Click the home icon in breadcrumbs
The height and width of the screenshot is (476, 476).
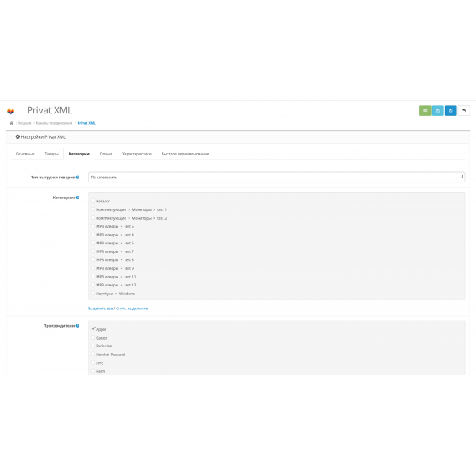click(x=11, y=123)
